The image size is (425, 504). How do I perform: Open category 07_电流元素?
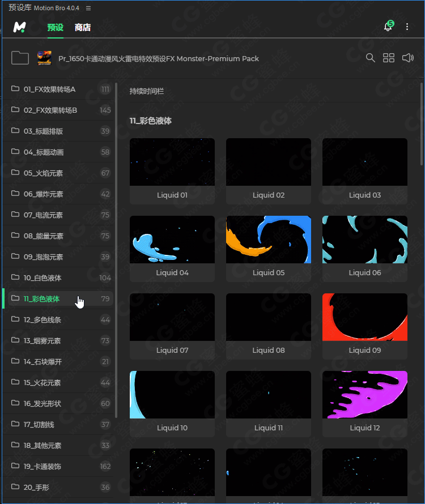58,215
